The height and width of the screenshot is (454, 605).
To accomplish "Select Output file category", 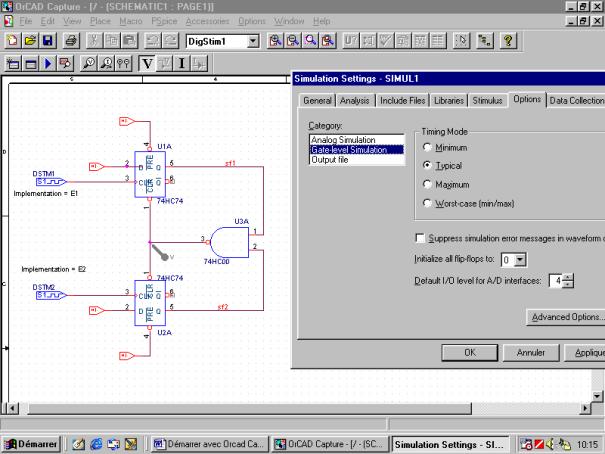I will click(357, 160).
